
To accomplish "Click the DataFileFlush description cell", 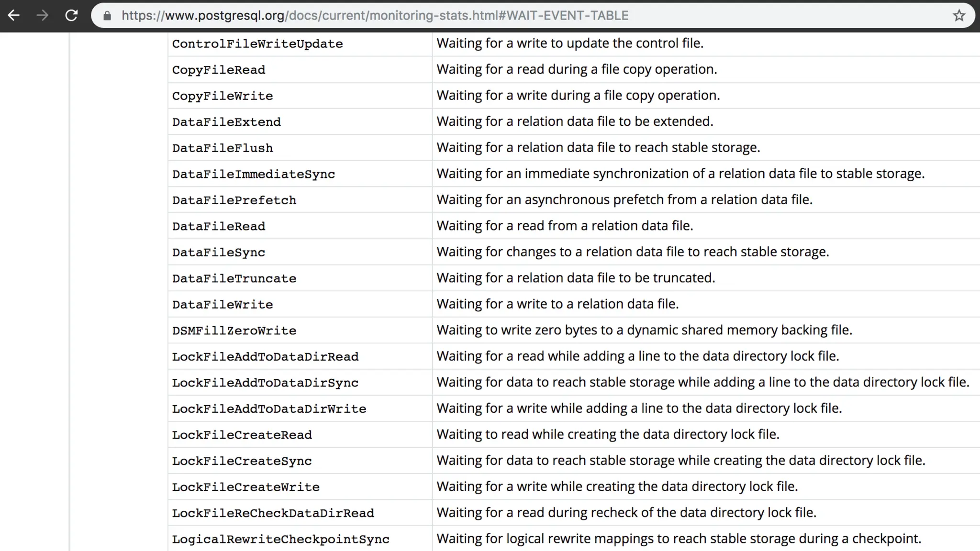I will pyautogui.click(x=598, y=147).
